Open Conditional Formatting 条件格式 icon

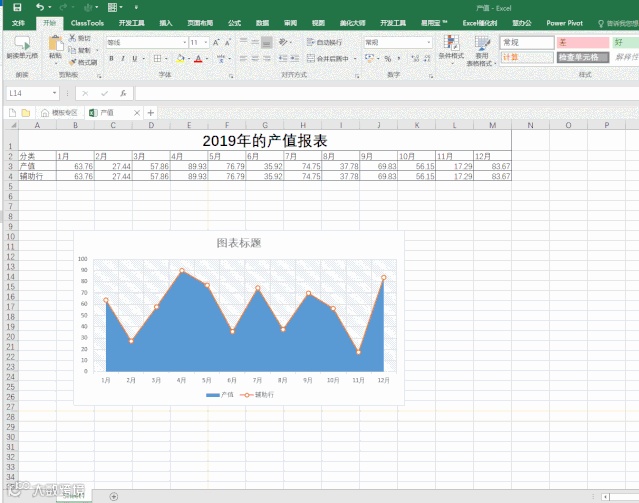[452, 43]
